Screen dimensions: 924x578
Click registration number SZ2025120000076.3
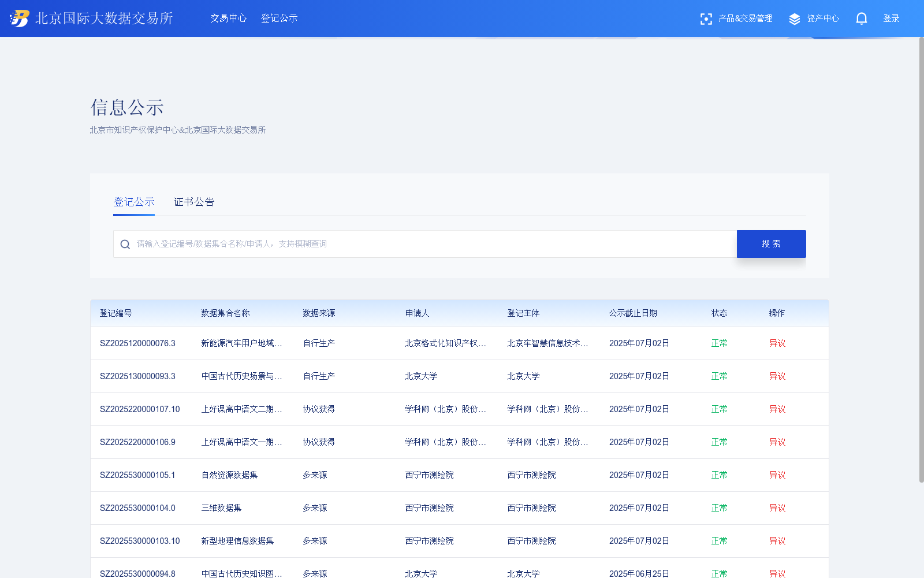click(x=137, y=343)
